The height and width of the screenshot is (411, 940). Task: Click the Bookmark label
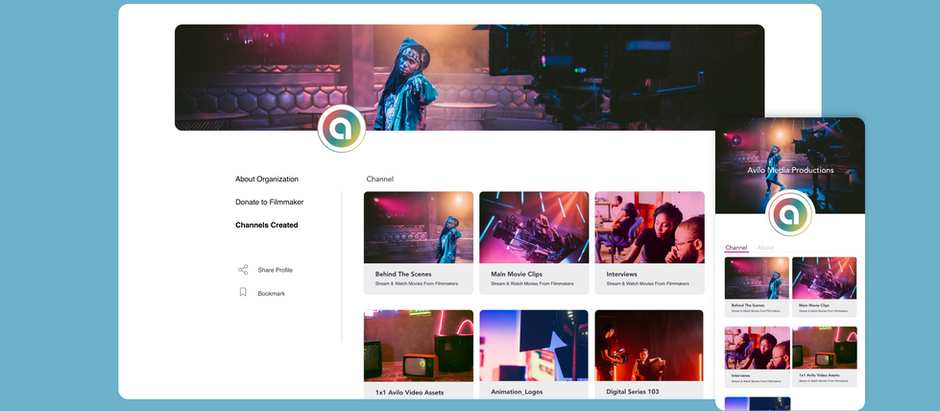point(272,294)
